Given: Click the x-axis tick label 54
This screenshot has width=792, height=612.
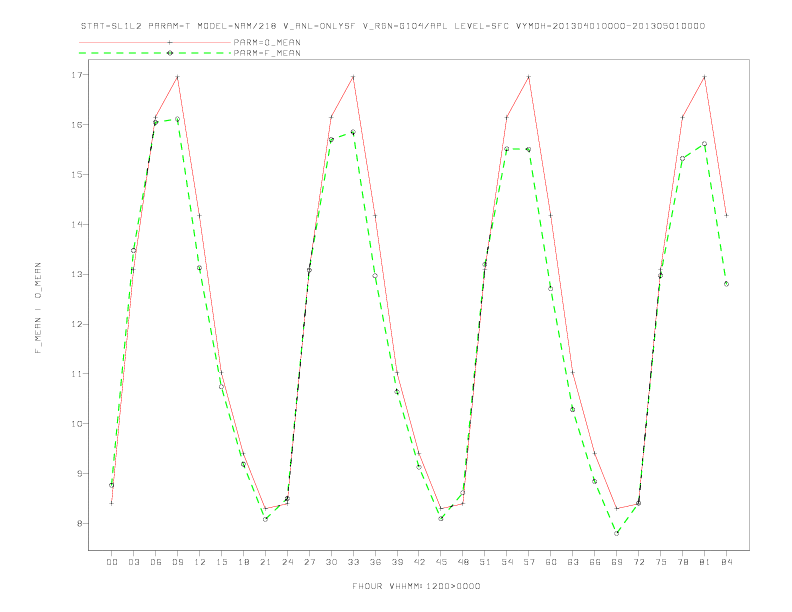Looking at the screenshot, I should 507,562.
